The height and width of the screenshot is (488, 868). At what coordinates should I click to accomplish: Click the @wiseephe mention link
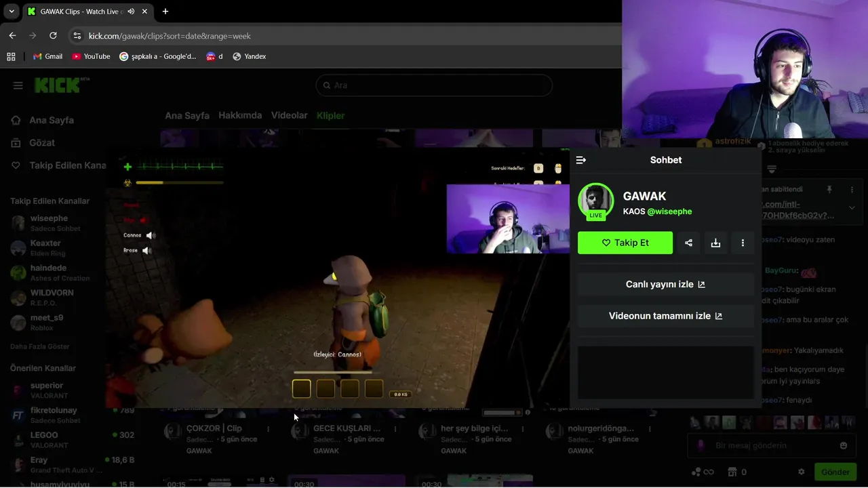(669, 211)
